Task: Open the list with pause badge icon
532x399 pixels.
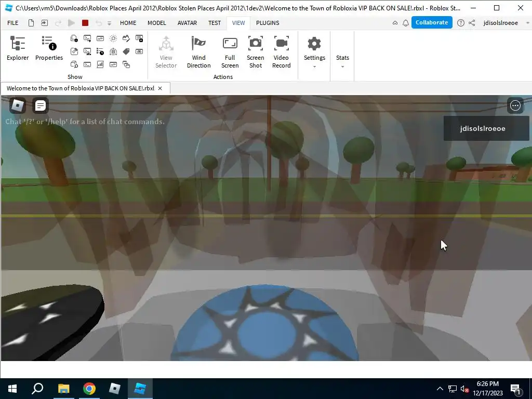Action: [139, 38]
